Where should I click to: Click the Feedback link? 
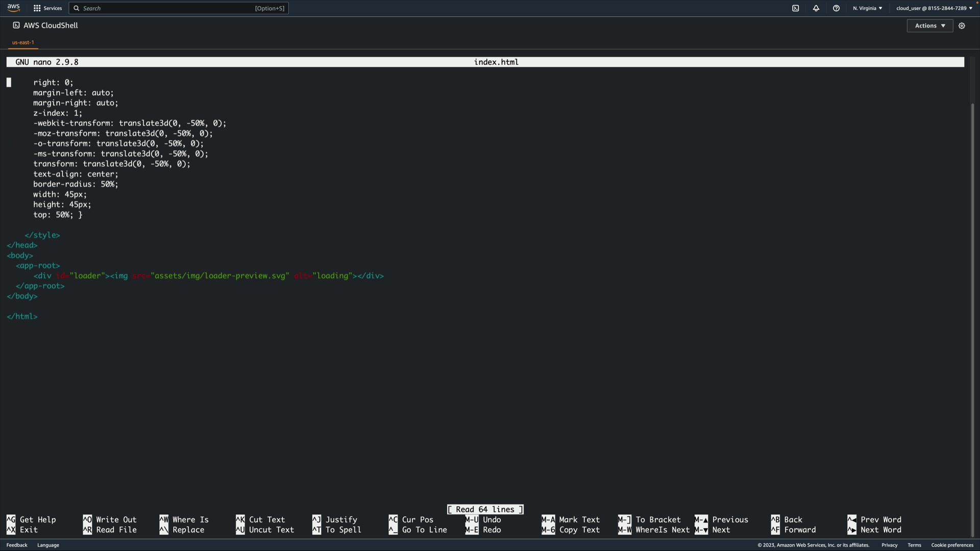point(17,545)
